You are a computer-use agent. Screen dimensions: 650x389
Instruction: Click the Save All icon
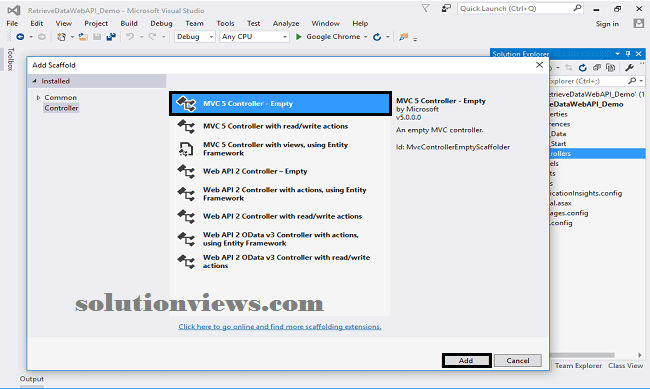tap(111, 37)
